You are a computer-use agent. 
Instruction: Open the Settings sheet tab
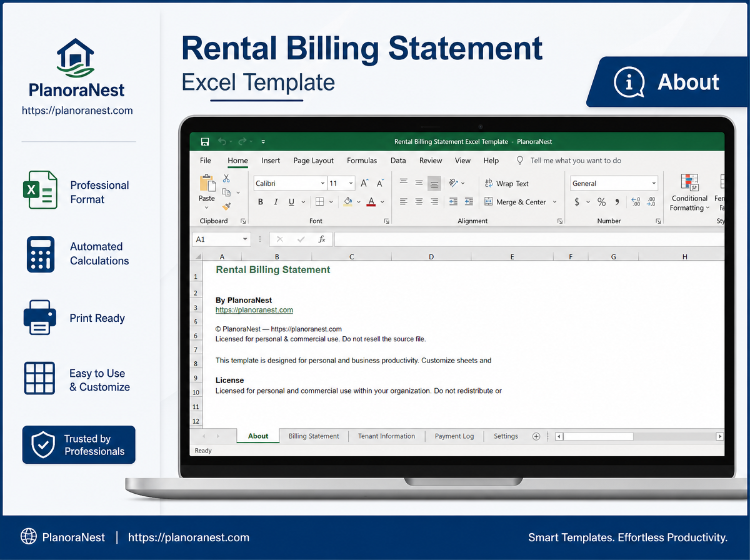pyautogui.click(x=506, y=436)
